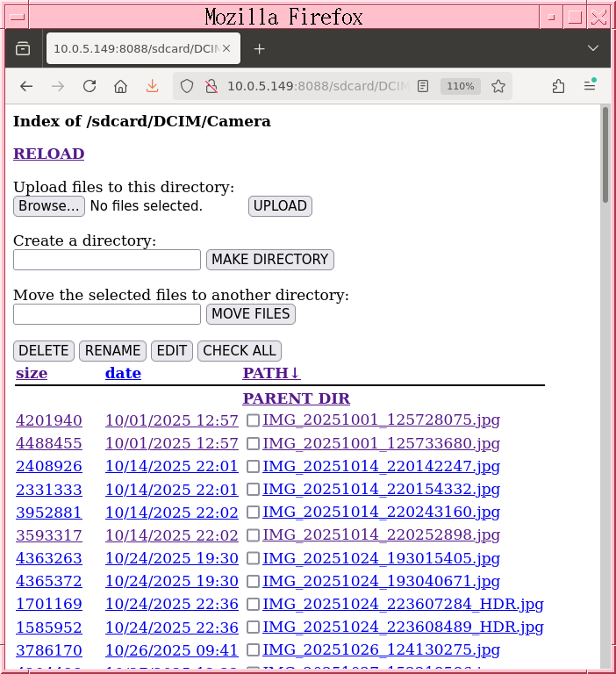Open the home page icon
616x674 pixels.
click(x=121, y=86)
